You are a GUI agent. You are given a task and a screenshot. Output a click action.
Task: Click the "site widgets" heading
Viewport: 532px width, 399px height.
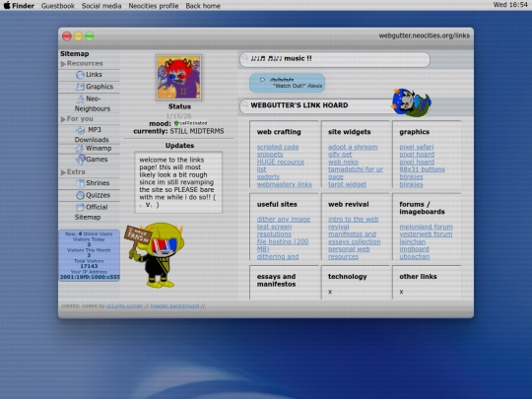pyautogui.click(x=349, y=132)
